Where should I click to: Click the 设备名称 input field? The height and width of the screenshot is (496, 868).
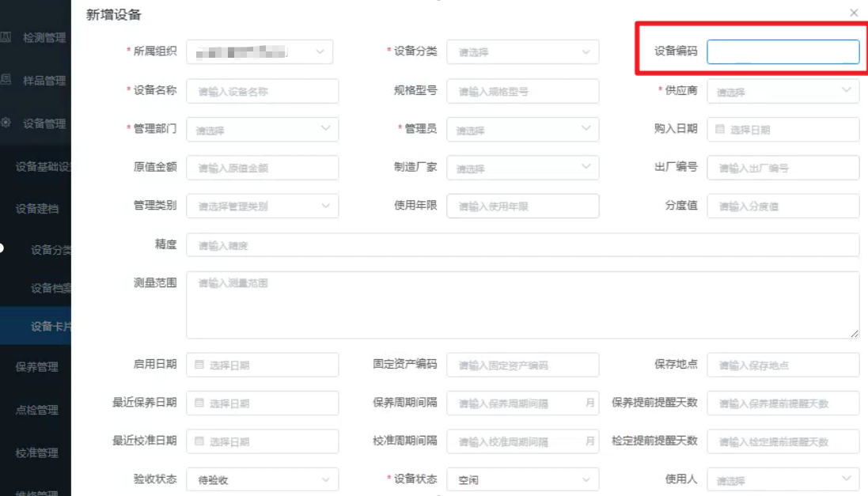tap(263, 91)
